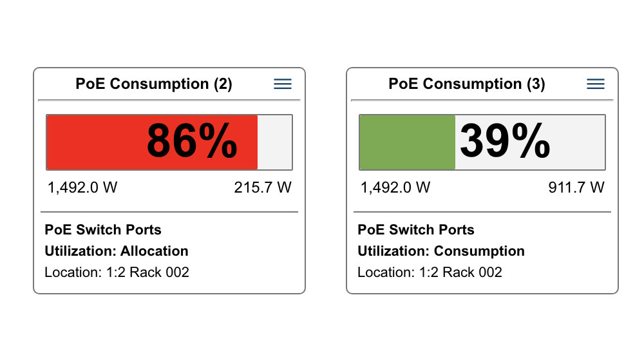
Task: Click the 911.7 W remaining power value
Action: coord(576,188)
